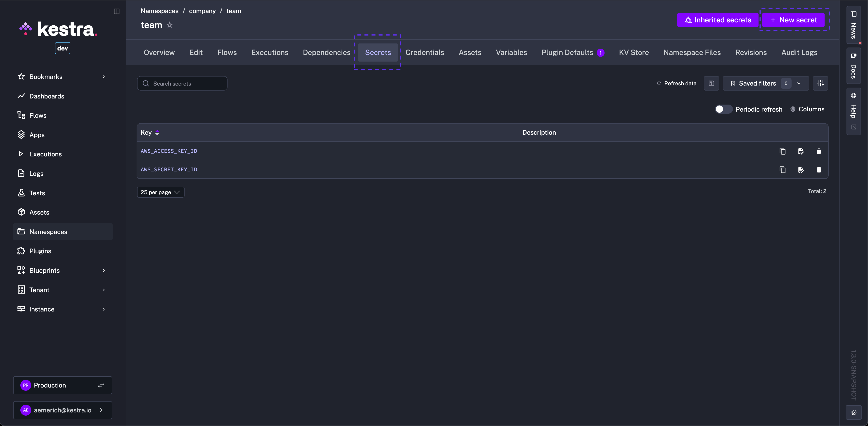Image resolution: width=868 pixels, height=426 pixels.
Task: Star the team namespace as bookmark
Action: 169,25
